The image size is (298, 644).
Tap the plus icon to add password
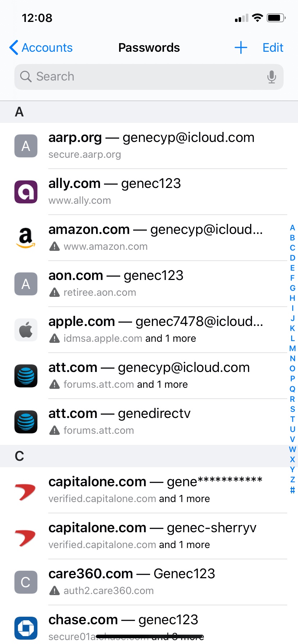241,47
